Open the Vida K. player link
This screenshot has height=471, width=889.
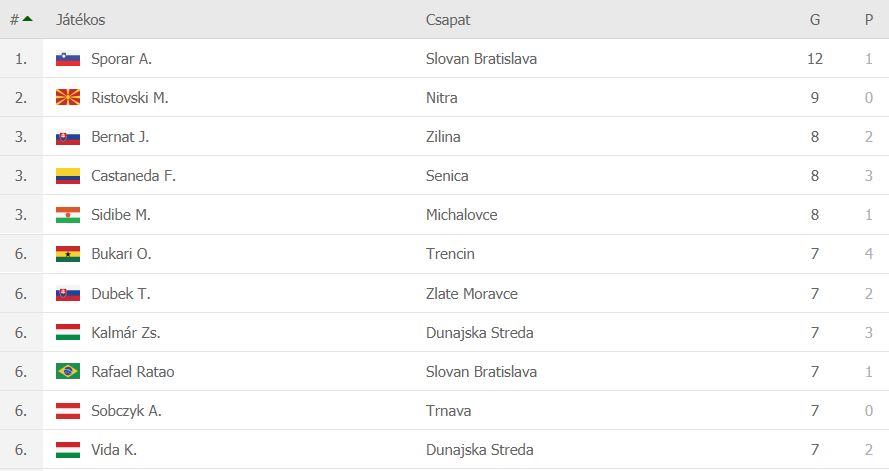[114, 449]
